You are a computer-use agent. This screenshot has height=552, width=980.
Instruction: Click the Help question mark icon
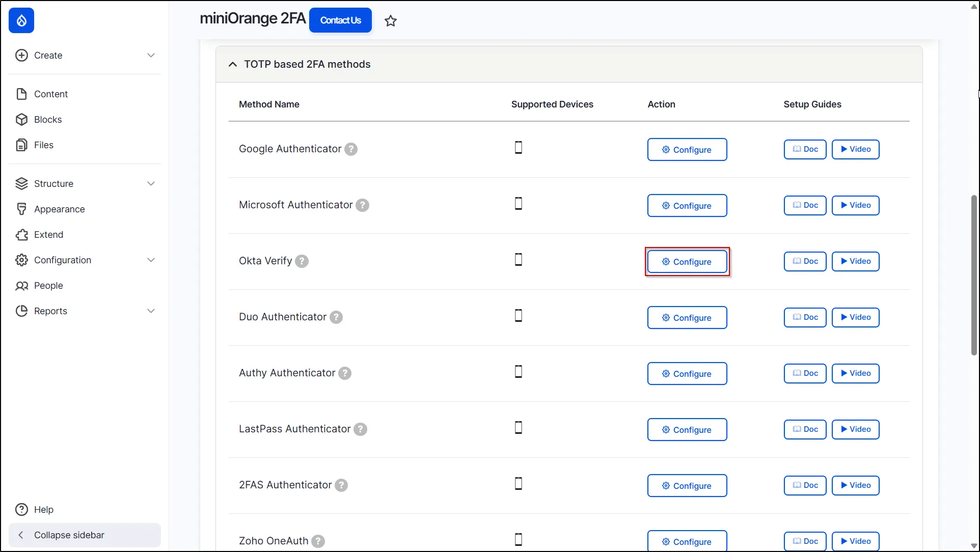[21, 510]
